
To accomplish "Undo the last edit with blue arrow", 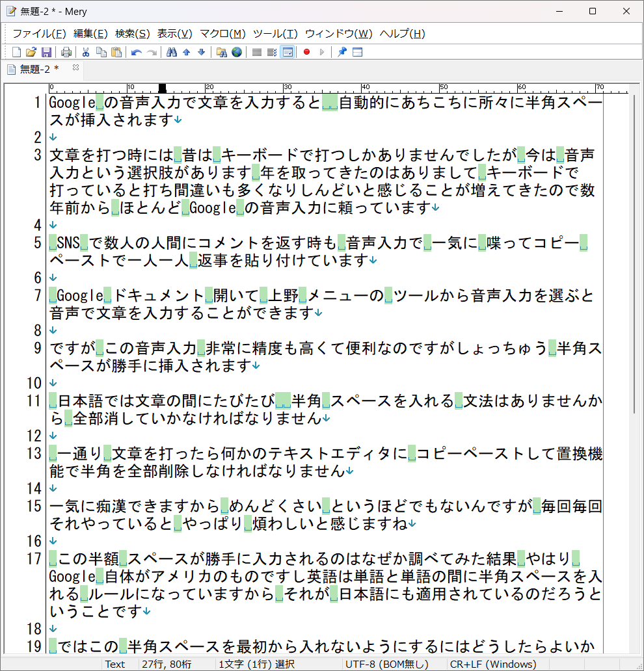I will [x=136, y=52].
